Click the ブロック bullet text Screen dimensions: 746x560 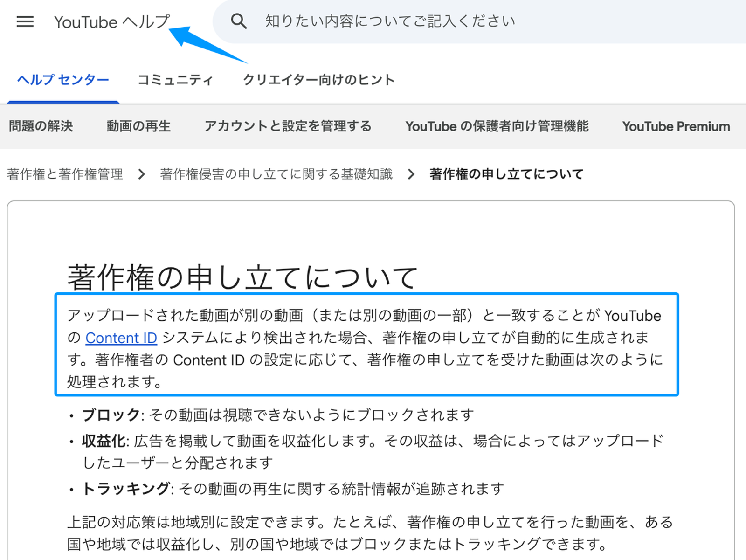(278, 415)
